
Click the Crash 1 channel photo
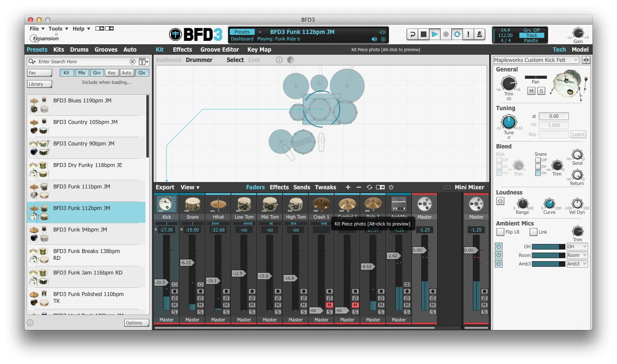[321, 204]
